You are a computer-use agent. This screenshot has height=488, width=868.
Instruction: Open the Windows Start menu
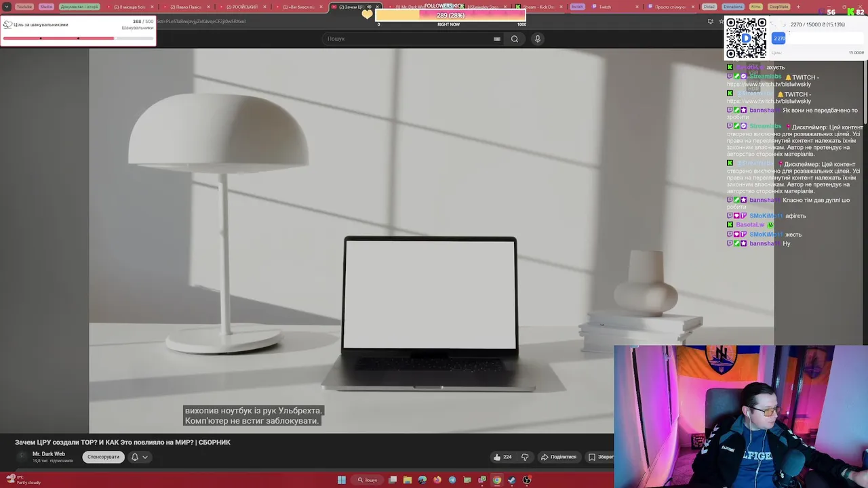tap(342, 480)
